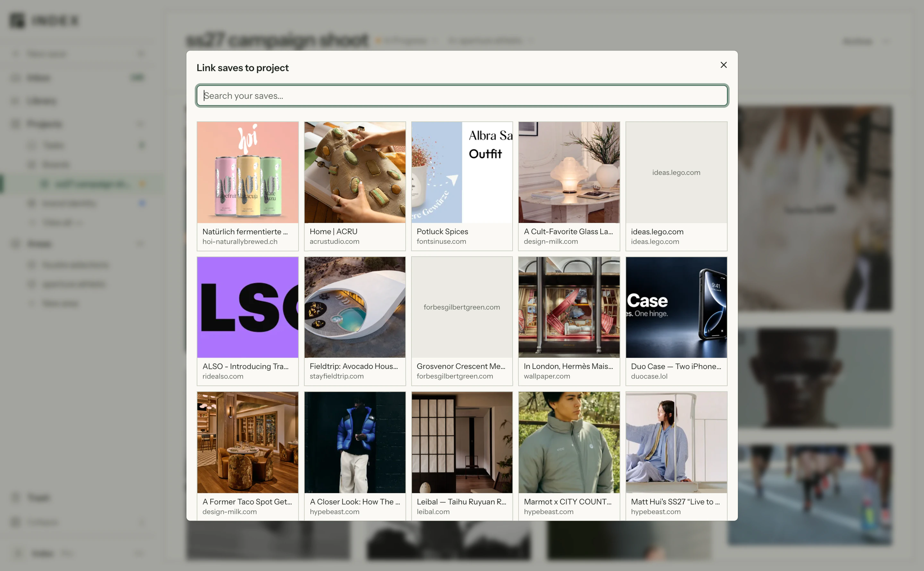Click the Search your saves input field
This screenshot has width=924, height=571.
click(462, 96)
